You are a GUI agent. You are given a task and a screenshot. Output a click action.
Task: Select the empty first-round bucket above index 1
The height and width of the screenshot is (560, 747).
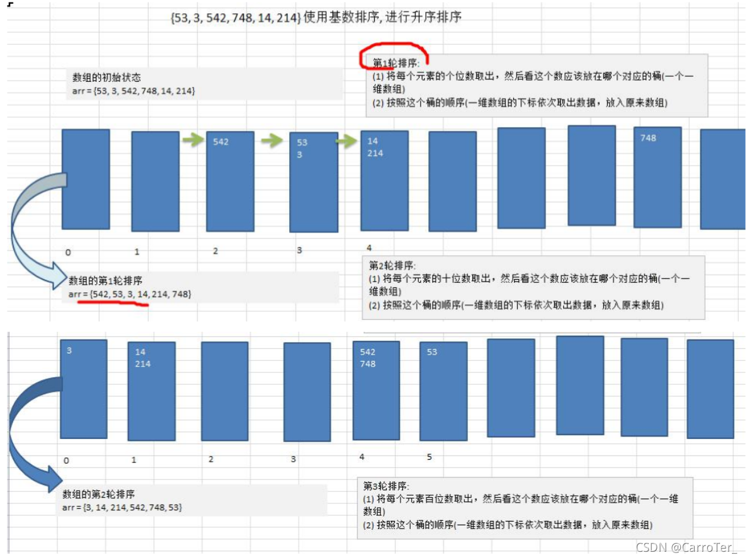tap(156, 181)
